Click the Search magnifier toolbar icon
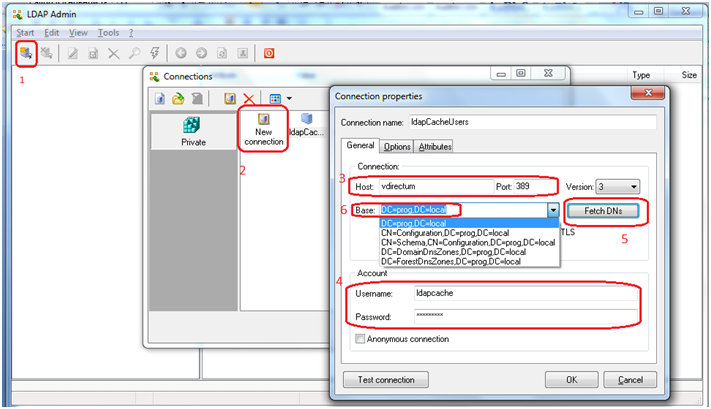The image size is (711, 409). (x=134, y=54)
